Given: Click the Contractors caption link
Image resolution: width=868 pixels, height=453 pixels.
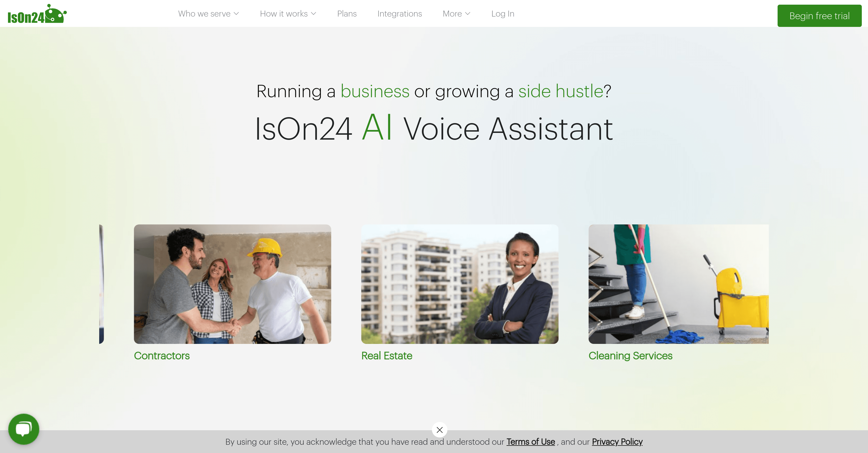Looking at the screenshot, I should pyautogui.click(x=161, y=356).
